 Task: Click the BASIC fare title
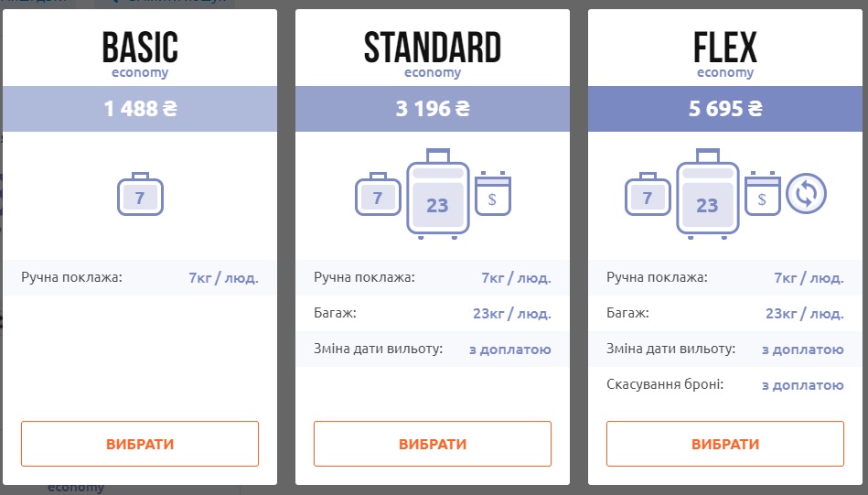140,48
